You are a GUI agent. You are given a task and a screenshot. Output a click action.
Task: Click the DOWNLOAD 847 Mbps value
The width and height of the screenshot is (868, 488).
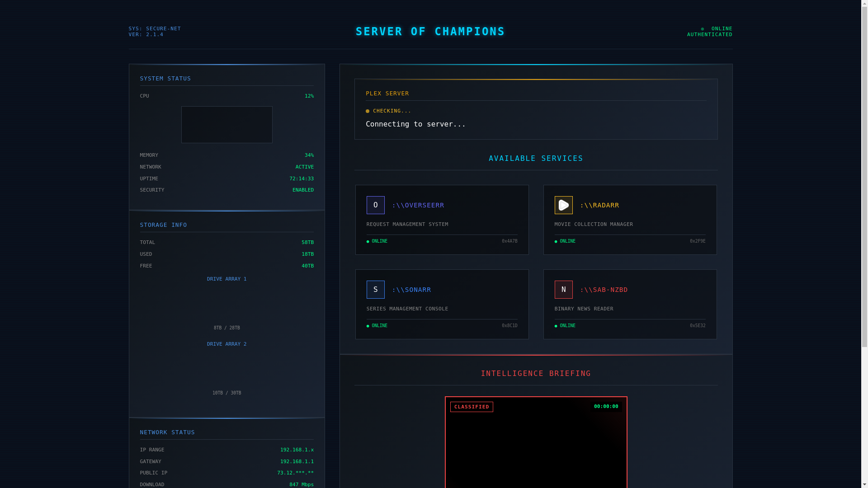pos(302,485)
